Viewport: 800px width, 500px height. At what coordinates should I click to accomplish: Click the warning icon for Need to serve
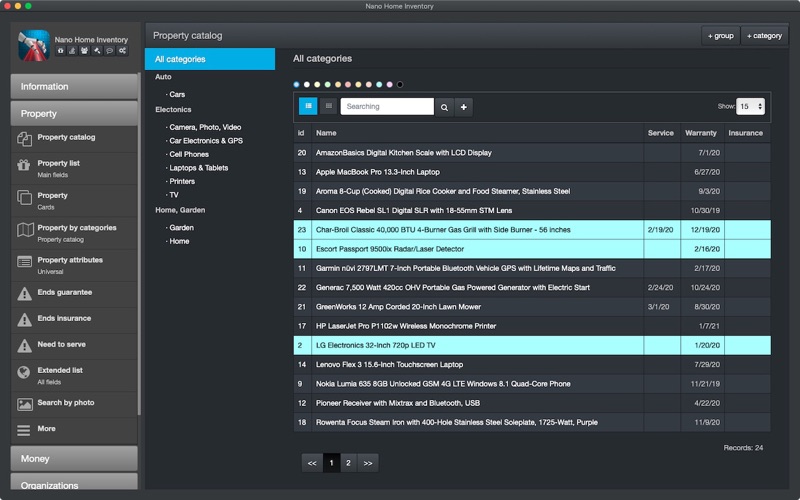tap(24, 346)
